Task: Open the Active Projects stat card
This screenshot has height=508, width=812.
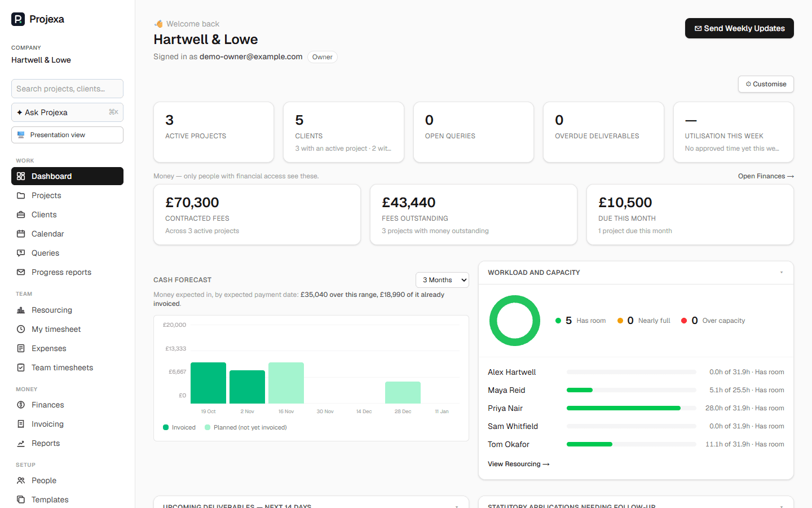Action: [214, 132]
